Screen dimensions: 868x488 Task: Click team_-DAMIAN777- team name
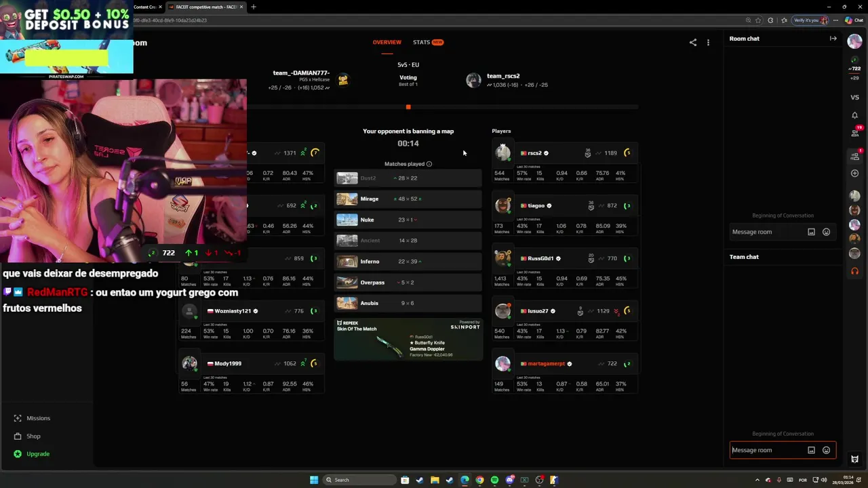pyautogui.click(x=301, y=73)
